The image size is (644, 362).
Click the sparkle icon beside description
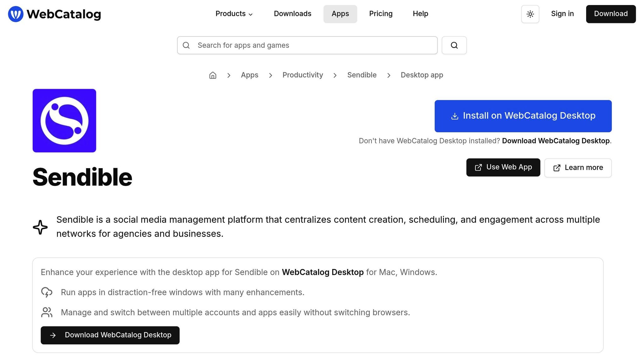point(40,227)
